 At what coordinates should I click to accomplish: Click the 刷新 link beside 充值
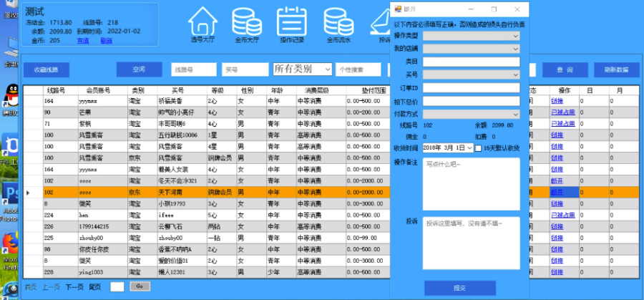(x=107, y=40)
